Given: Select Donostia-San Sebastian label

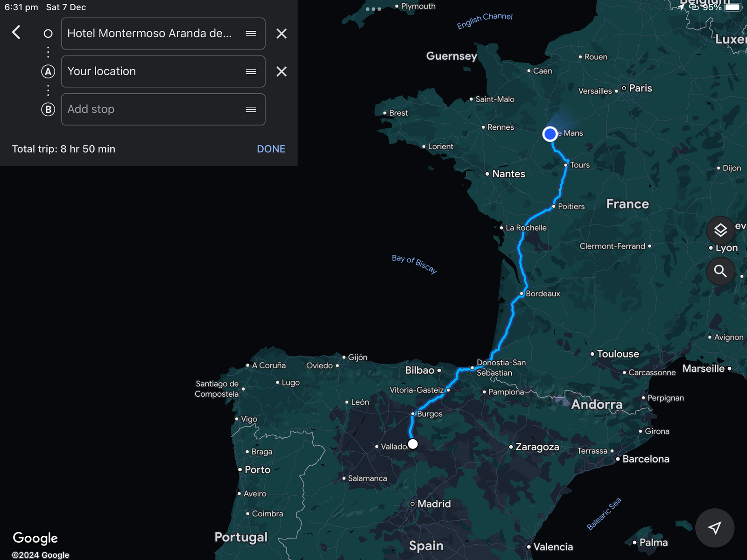Looking at the screenshot, I should point(501,368).
